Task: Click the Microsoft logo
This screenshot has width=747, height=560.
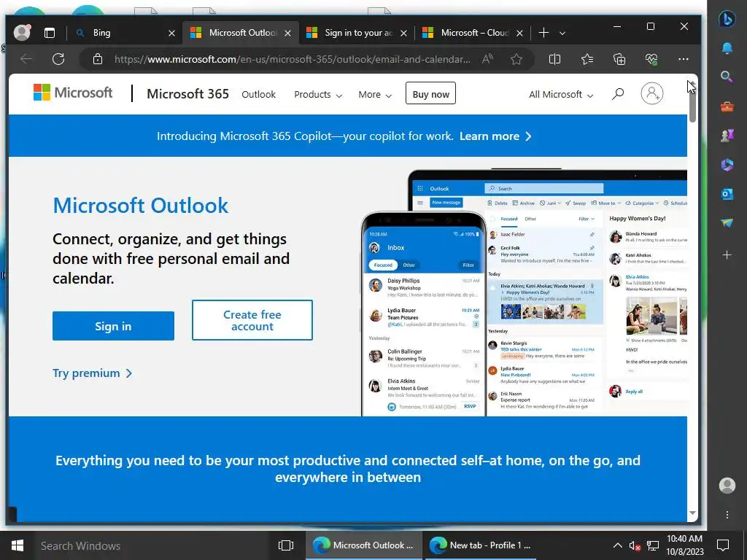Action: pos(73,93)
